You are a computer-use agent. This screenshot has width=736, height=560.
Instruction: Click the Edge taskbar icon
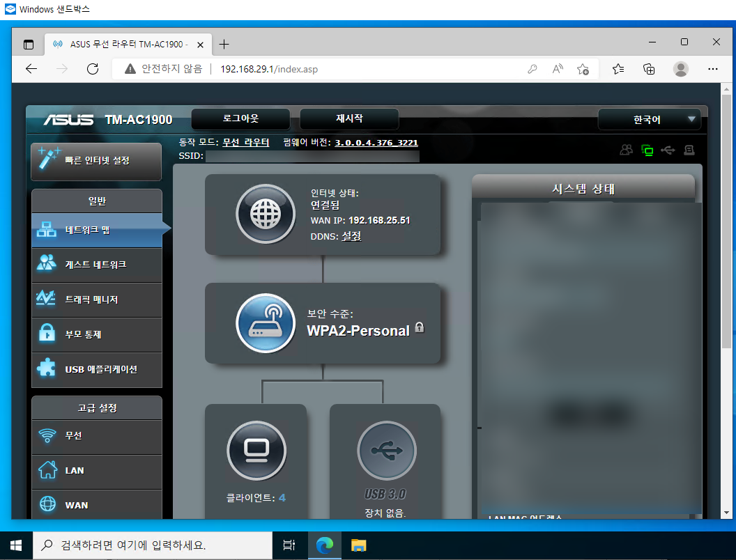(x=324, y=545)
